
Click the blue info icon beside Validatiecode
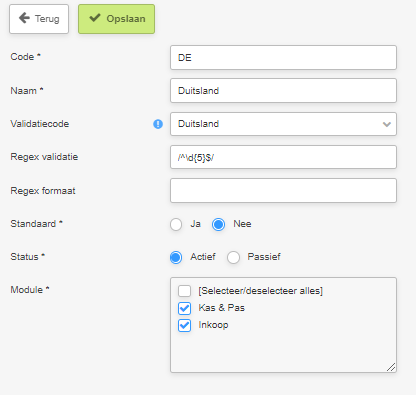158,124
